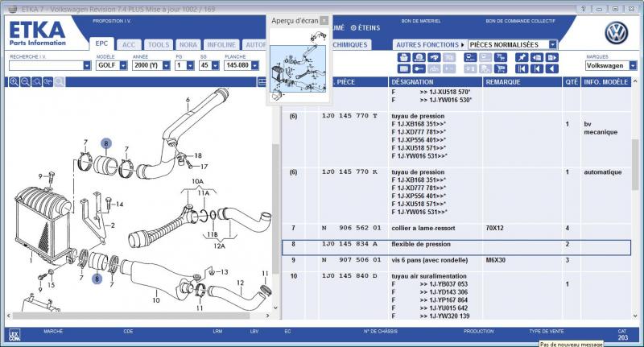Click the Volkswagen logo

tap(616, 33)
